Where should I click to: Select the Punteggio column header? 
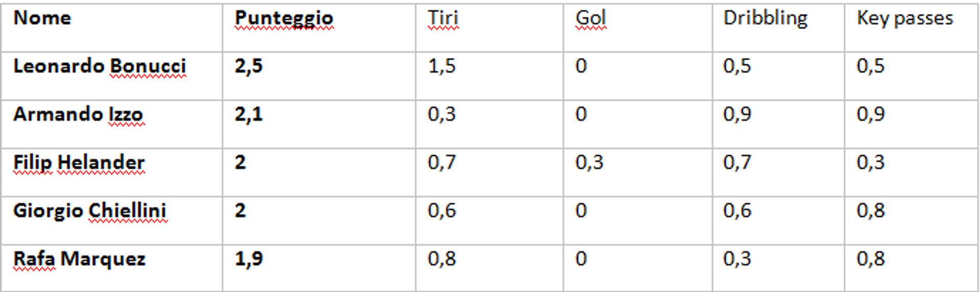point(319,28)
